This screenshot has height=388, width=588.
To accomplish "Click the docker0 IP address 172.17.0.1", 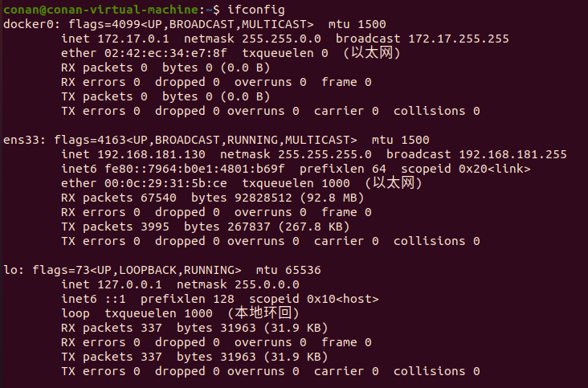I will click(133, 39).
